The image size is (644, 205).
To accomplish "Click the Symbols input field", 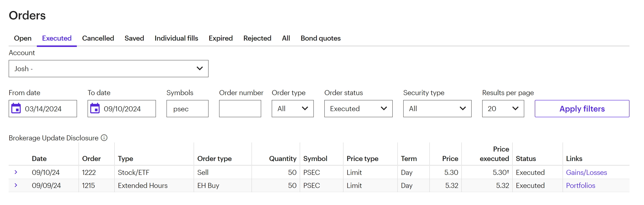I will click(187, 109).
